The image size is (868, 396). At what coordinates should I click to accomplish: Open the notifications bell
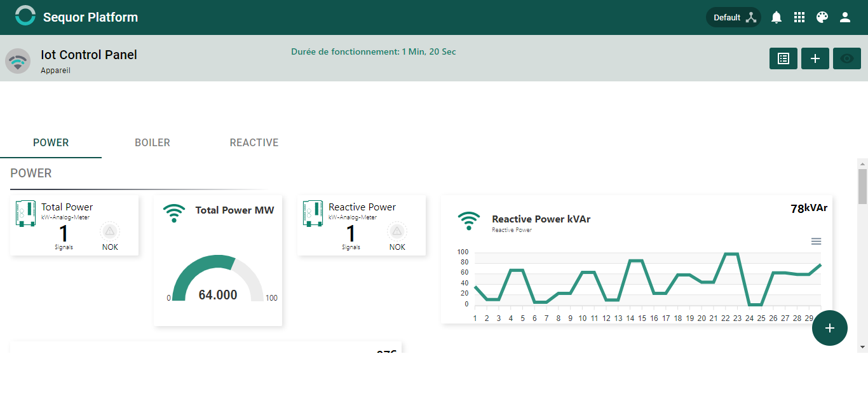point(776,17)
